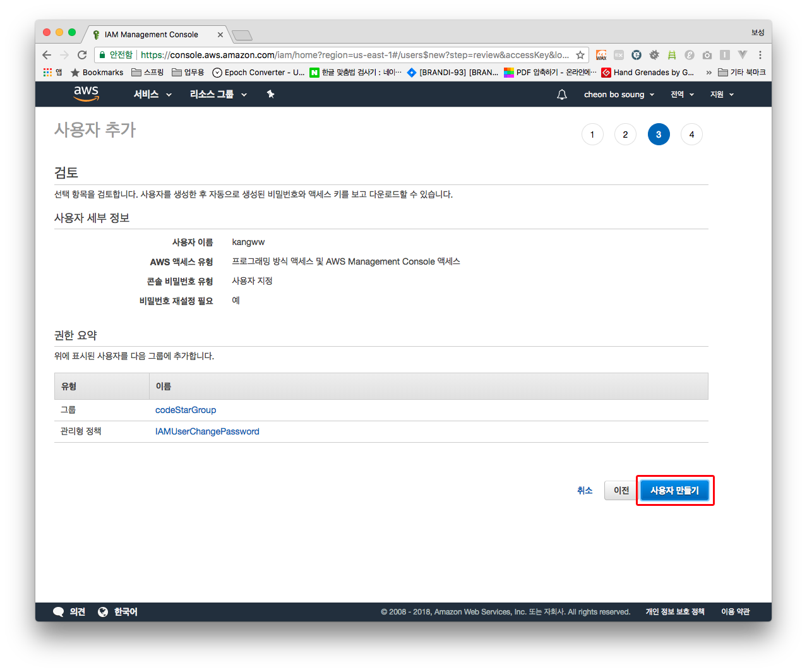Jump to step 1 in the wizard
Viewport: 807px width, 672px height.
[x=592, y=135]
